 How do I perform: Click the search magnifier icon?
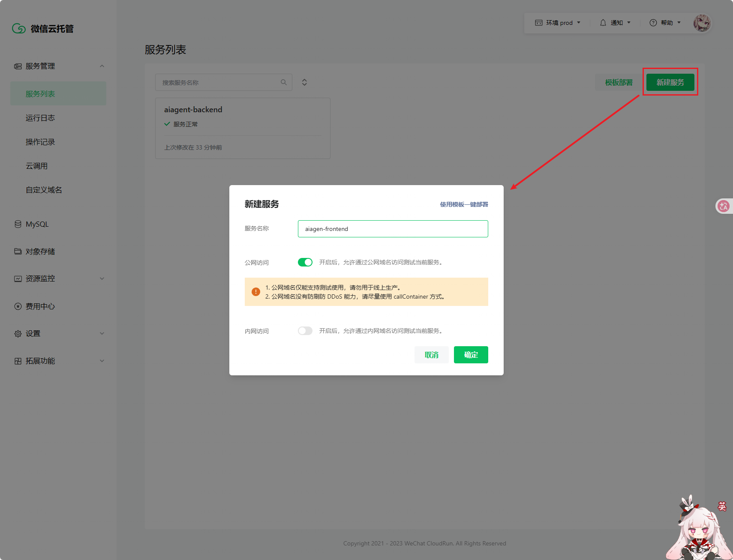(283, 82)
